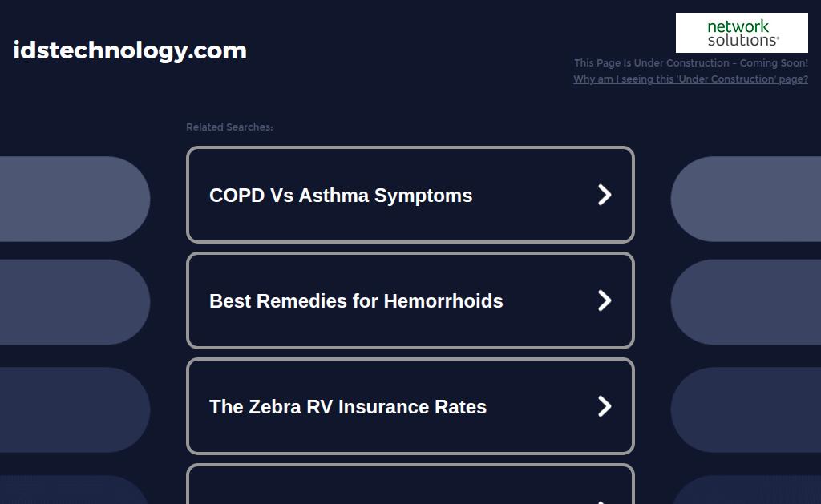
Task: Open the COPD Vs Asthma Symptoms search
Action: [x=410, y=195]
